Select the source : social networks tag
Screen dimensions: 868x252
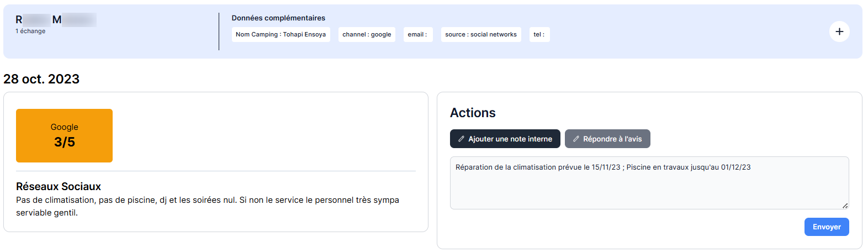[480, 34]
